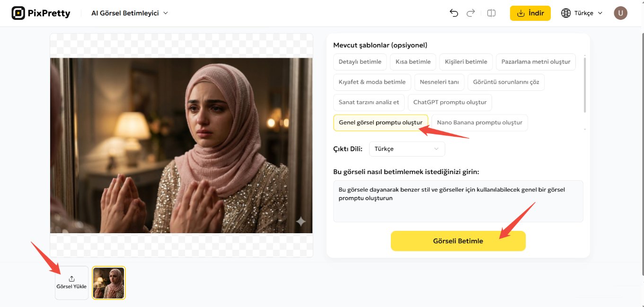The height and width of the screenshot is (307, 644).
Task: Select the Detaylı betimle template
Action: 360,61
